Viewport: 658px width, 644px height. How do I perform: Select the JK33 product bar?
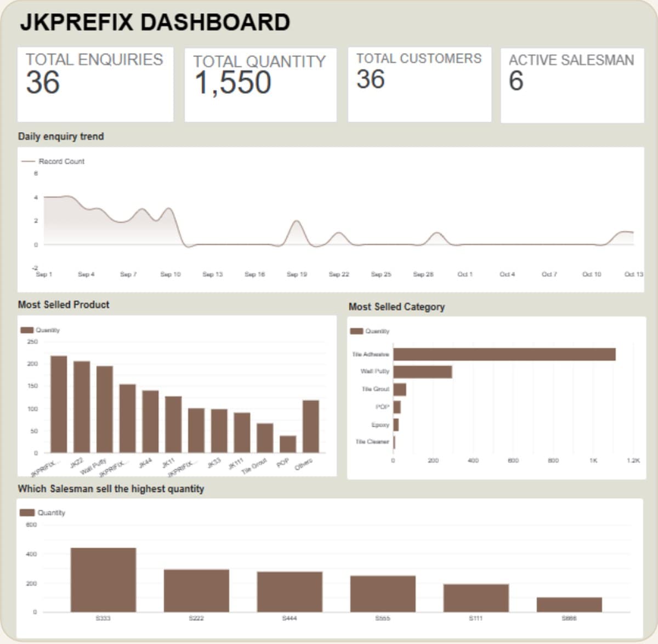click(219, 431)
